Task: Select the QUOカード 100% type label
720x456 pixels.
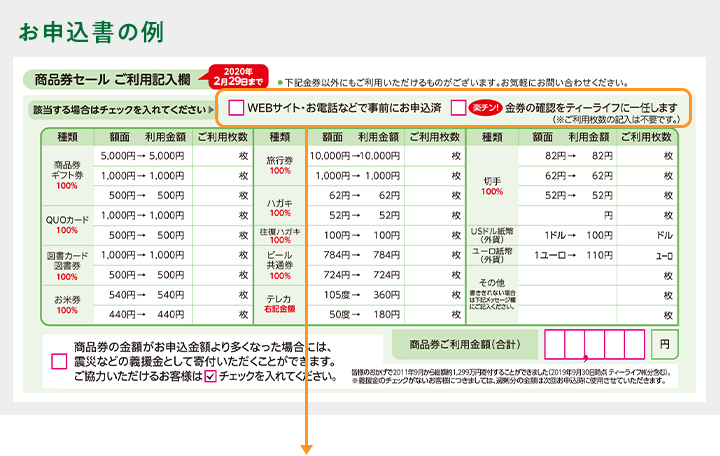Action: point(67,225)
